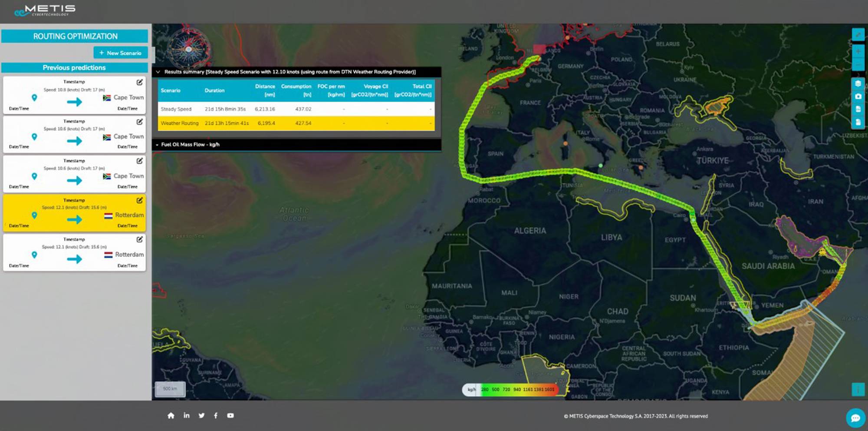This screenshot has width=868, height=431.
Task: Click the Netherlands flag on white Rotterdam card
Action: tap(108, 255)
